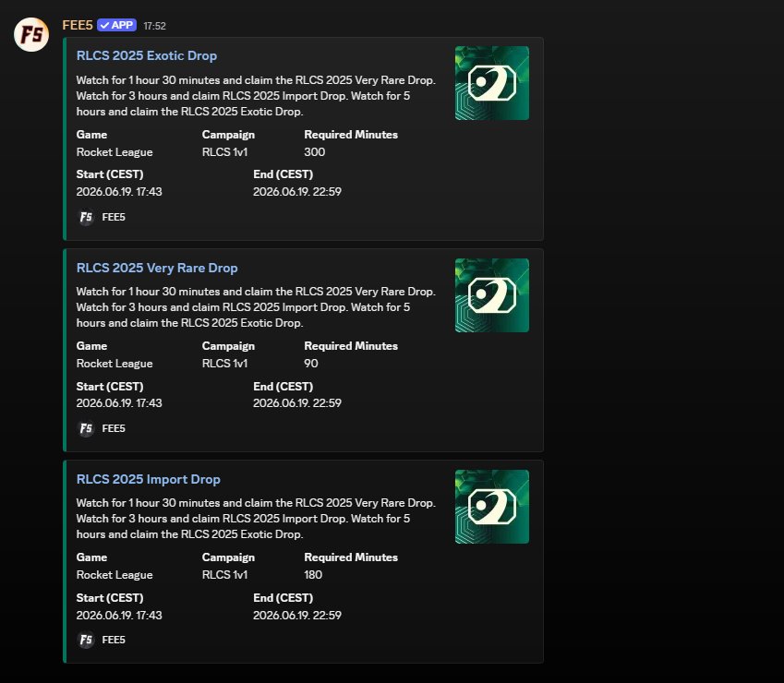
Task: Click Rocket League in Exotic Drop embed
Action: pyautogui.click(x=115, y=152)
